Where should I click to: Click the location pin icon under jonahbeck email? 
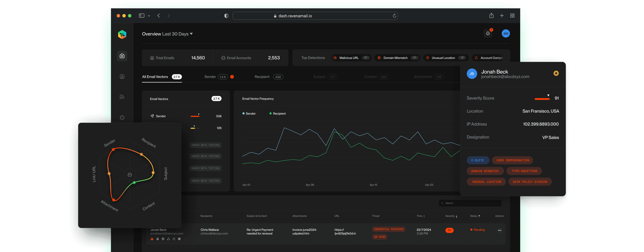tap(163, 239)
